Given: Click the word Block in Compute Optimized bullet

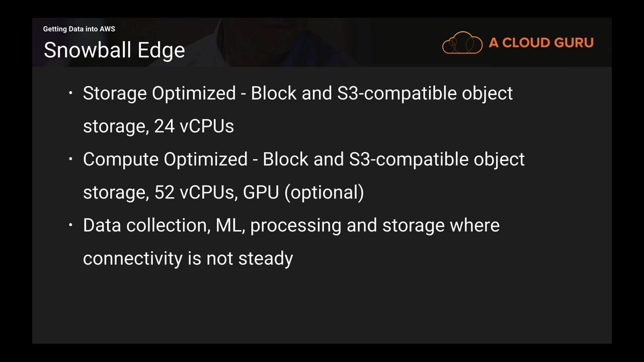Looking at the screenshot, I should point(285,159).
